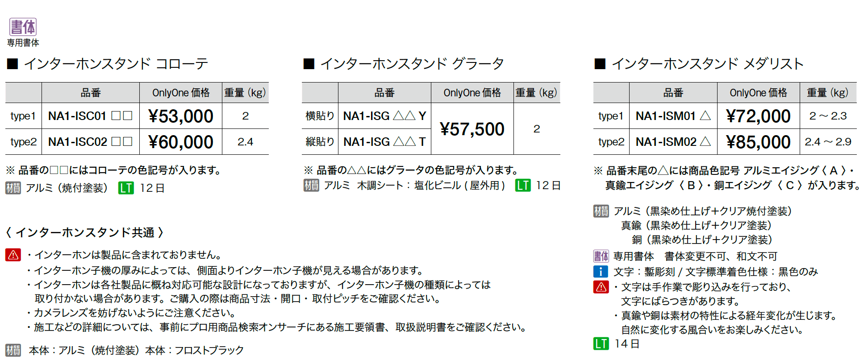Select the ¥53,000 price for コローテ type1
The image size is (868, 364).
[181, 116]
